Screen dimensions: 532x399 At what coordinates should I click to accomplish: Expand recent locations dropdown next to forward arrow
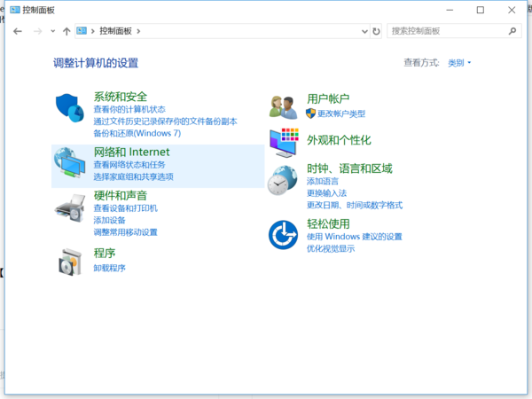(x=52, y=31)
